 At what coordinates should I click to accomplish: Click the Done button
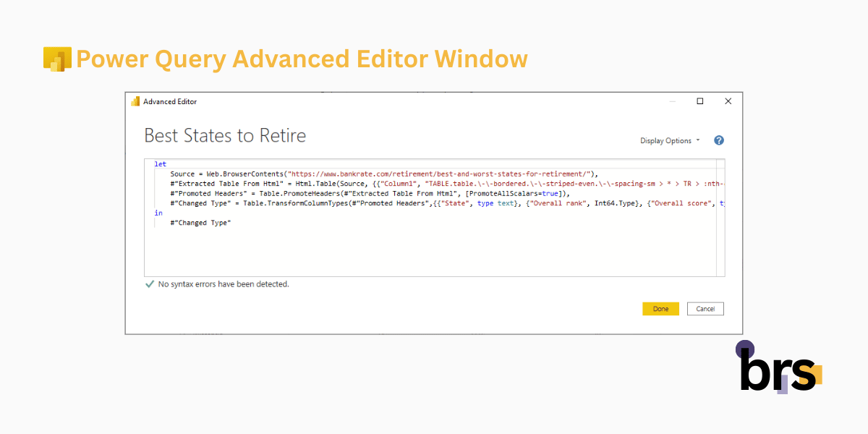[660, 308]
